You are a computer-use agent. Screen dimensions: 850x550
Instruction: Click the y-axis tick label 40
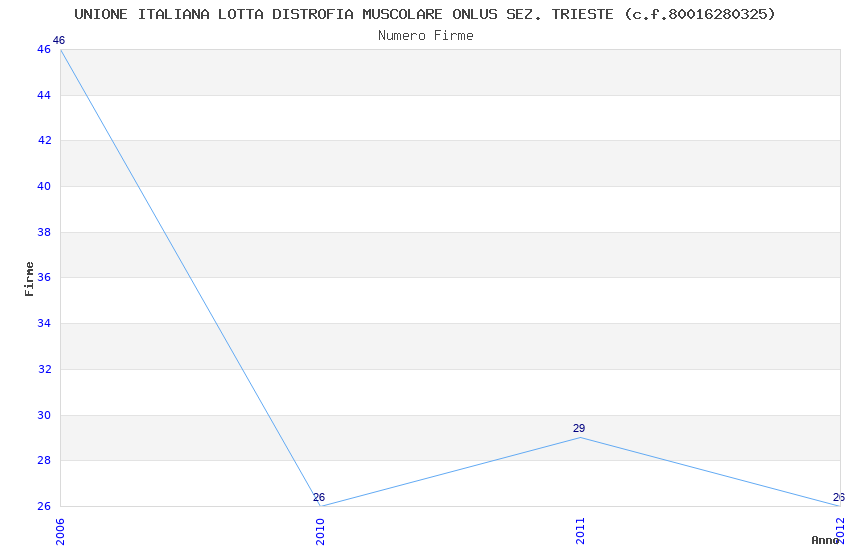[x=44, y=186]
